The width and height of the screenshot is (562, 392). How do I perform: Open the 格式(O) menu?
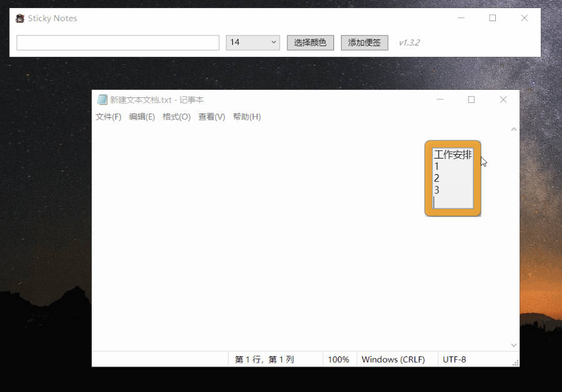click(177, 116)
